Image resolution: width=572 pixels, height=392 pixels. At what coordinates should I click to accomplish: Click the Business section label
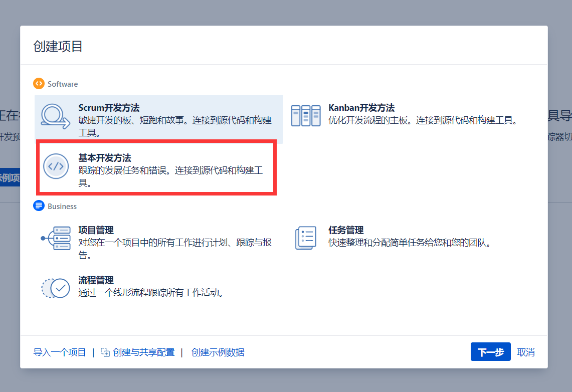(x=62, y=207)
